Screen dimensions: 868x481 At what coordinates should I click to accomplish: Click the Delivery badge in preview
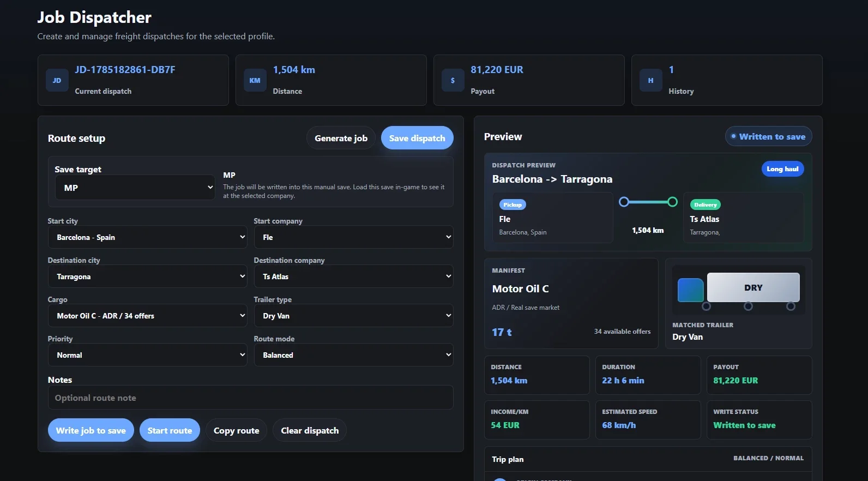(x=706, y=205)
